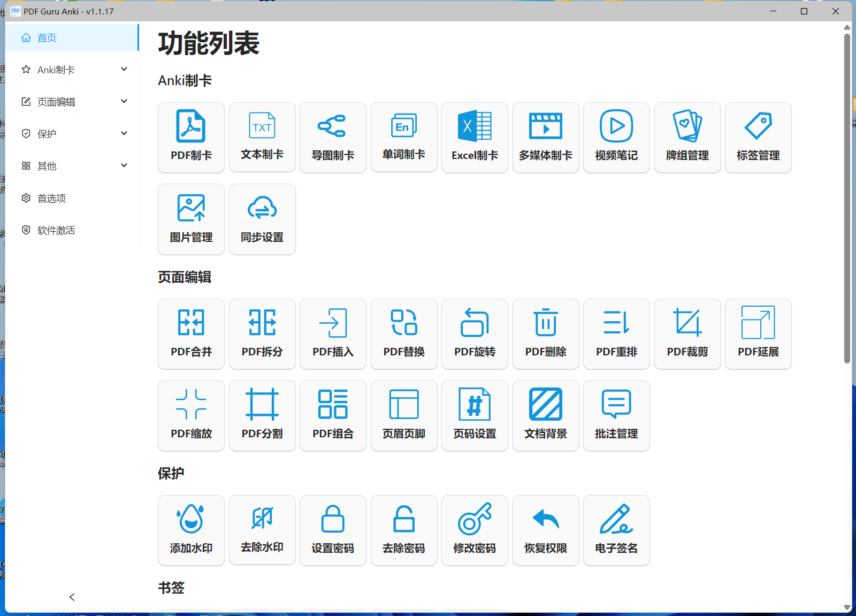Expand the 保护 sidebar chevron
The image size is (856, 616).
(x=124, y=133)
